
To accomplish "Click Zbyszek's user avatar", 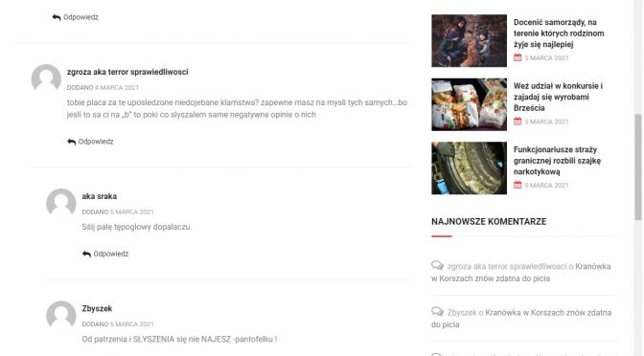I will [61, 315].
